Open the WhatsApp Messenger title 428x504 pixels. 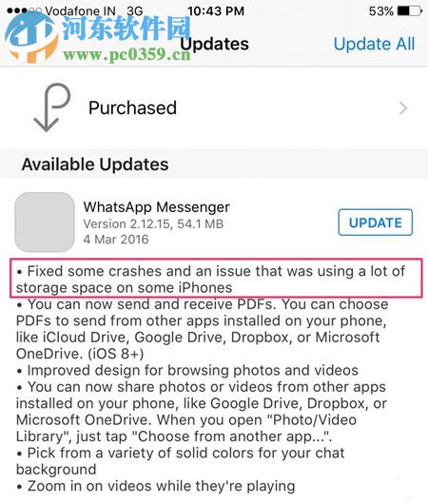point(157,207)
